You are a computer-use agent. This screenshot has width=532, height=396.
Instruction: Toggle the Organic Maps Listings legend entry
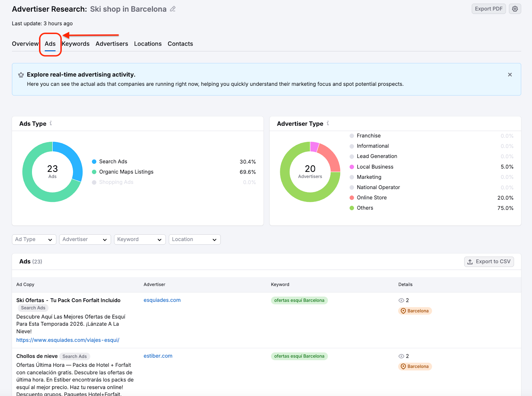coord(126,172)
